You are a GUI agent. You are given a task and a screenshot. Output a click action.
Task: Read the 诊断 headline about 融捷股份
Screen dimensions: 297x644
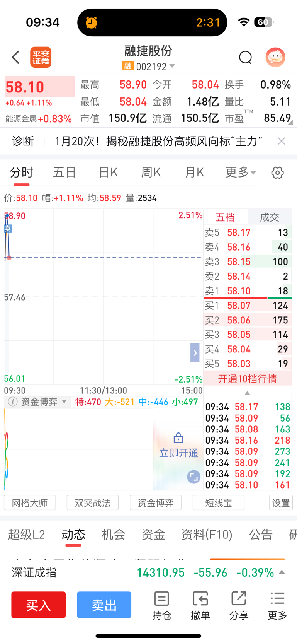pyautogui.click(x=158, y=141)
